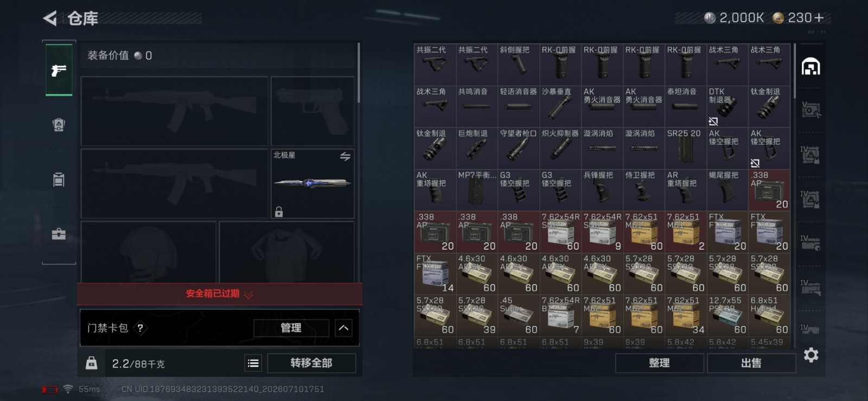Select the weapon loadout tab icon

pos(59,70)
